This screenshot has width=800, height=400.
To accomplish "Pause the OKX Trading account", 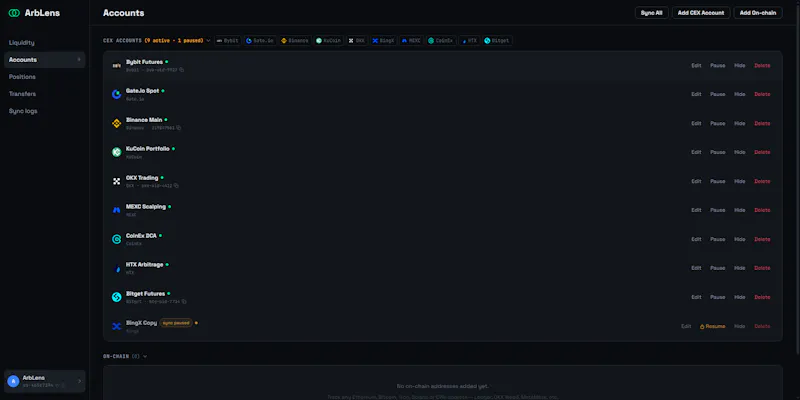I will click(717, 181).
